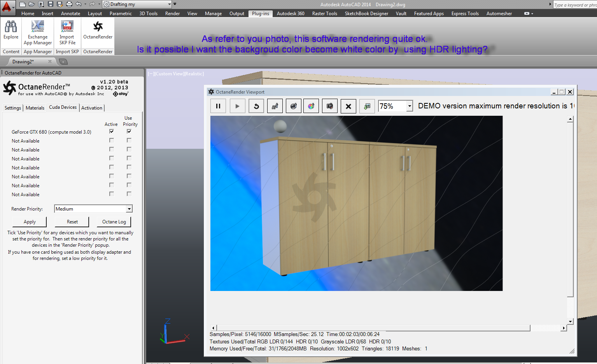Toggle Active checkbox in last Not Available row

[112, 194]
